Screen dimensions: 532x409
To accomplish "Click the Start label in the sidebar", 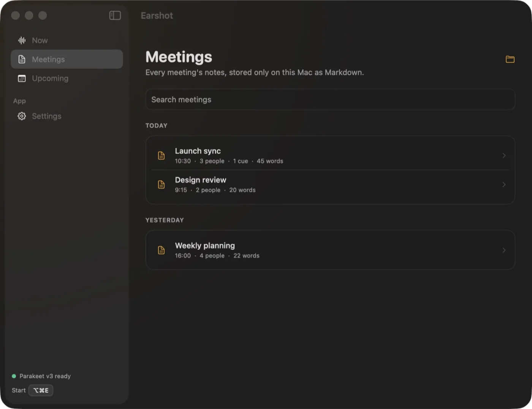I will click(x=19, y=390).
